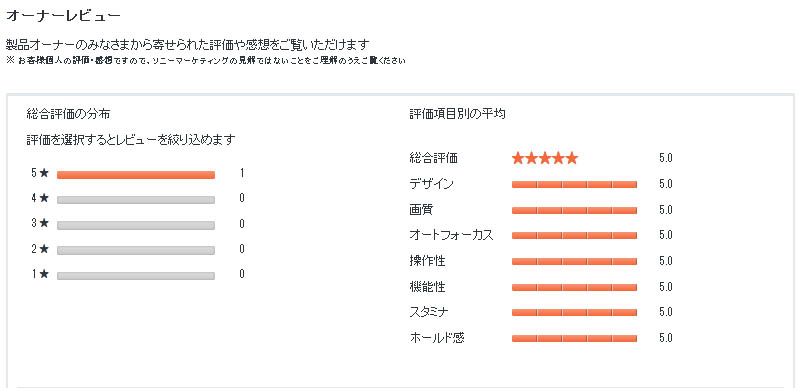Click the 1★ rating label
Viewport: 800px width, 388px height.
(40, 274)
